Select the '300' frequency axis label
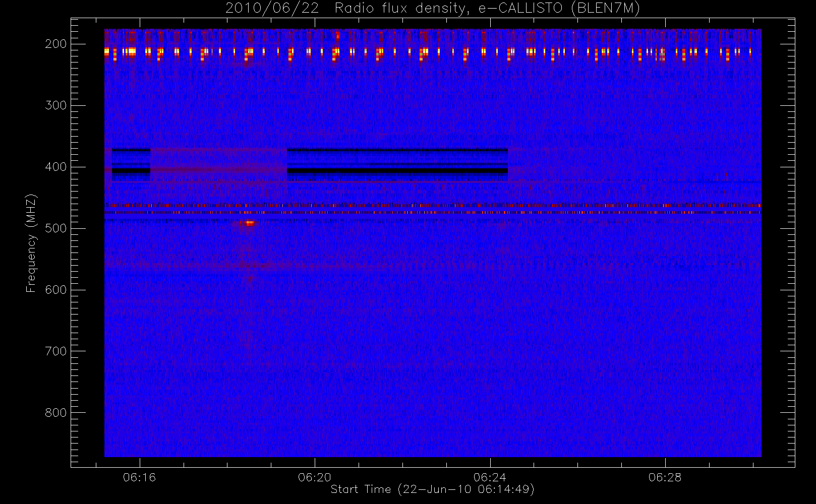This screenshot has height=504, width=816. pos(55,105)
